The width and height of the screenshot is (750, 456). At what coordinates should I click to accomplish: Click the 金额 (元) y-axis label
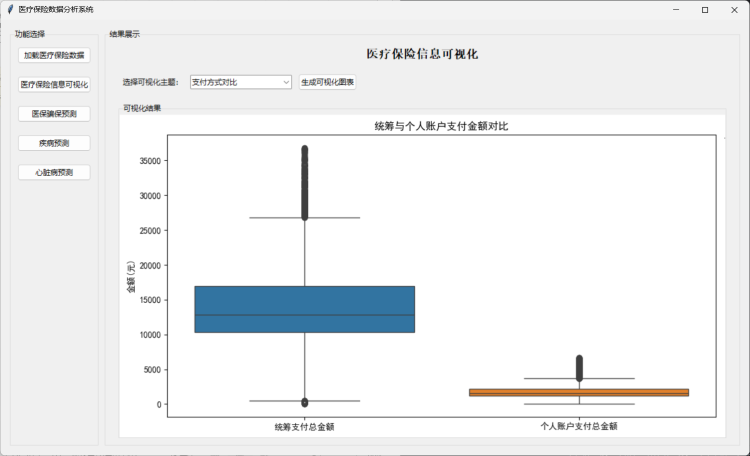(131, 277)
